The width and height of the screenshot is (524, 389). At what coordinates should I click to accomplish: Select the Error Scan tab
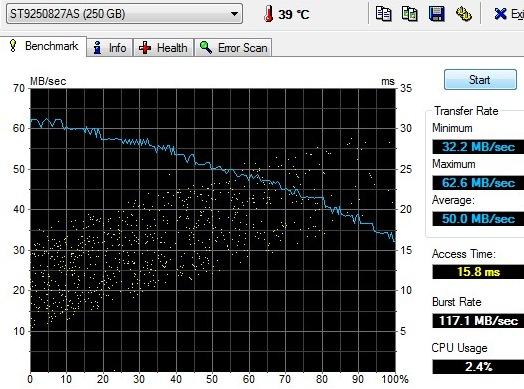233,48
